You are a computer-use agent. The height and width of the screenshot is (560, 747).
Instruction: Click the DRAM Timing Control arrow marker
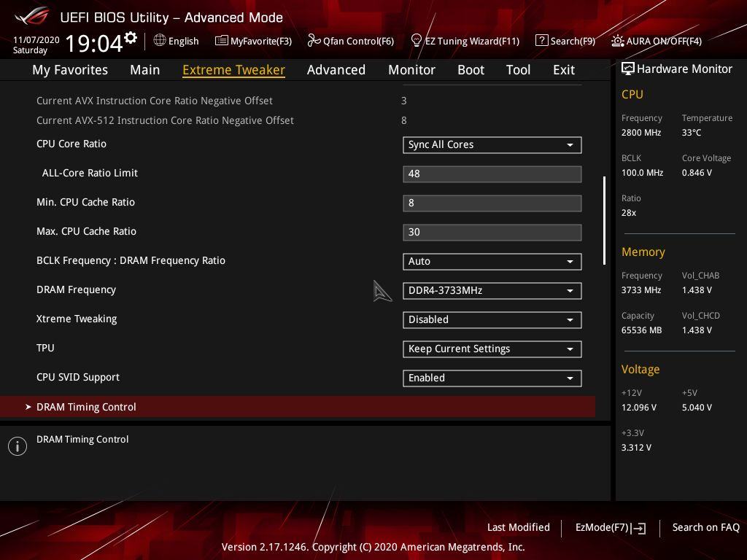tap(28, 407)
